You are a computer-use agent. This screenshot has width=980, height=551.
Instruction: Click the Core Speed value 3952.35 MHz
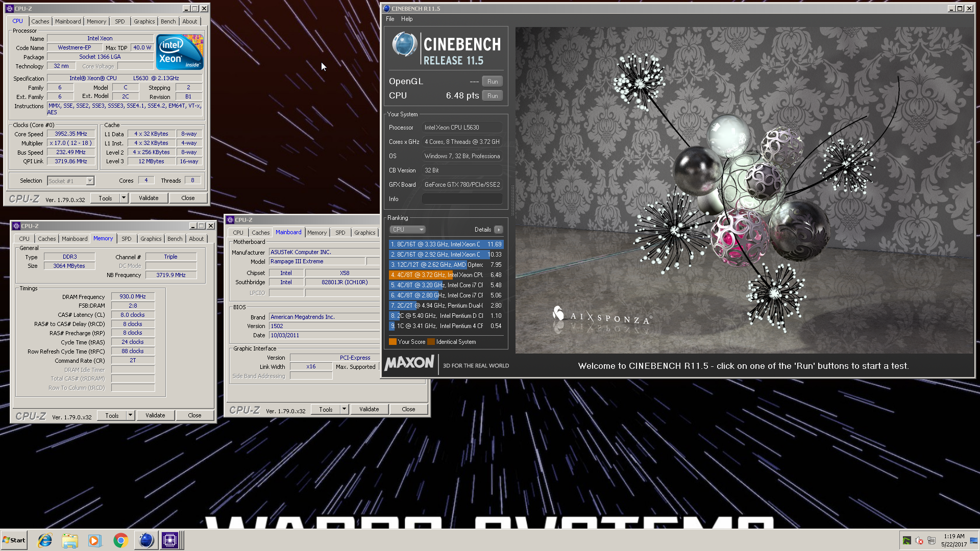tap(71, 134)
